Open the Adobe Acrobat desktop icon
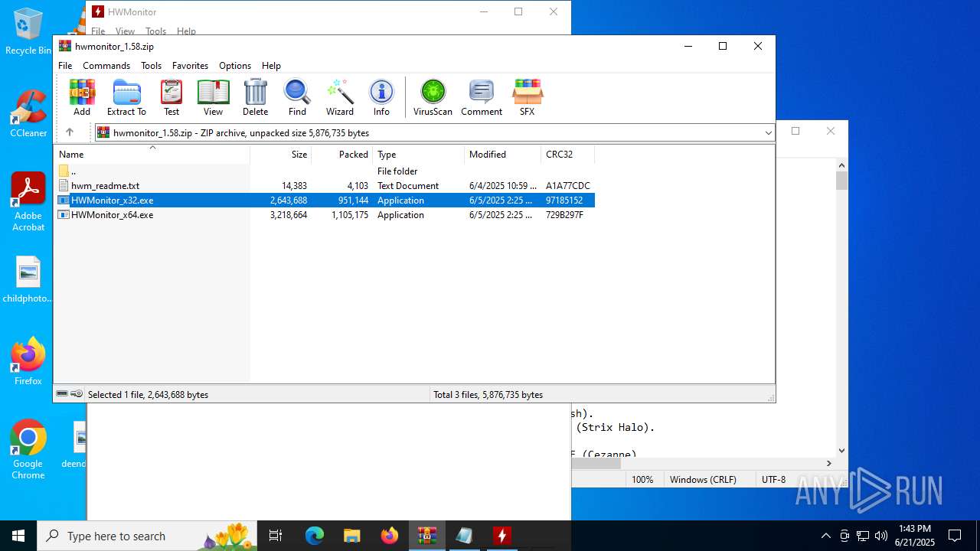 (x=28, y=202)
